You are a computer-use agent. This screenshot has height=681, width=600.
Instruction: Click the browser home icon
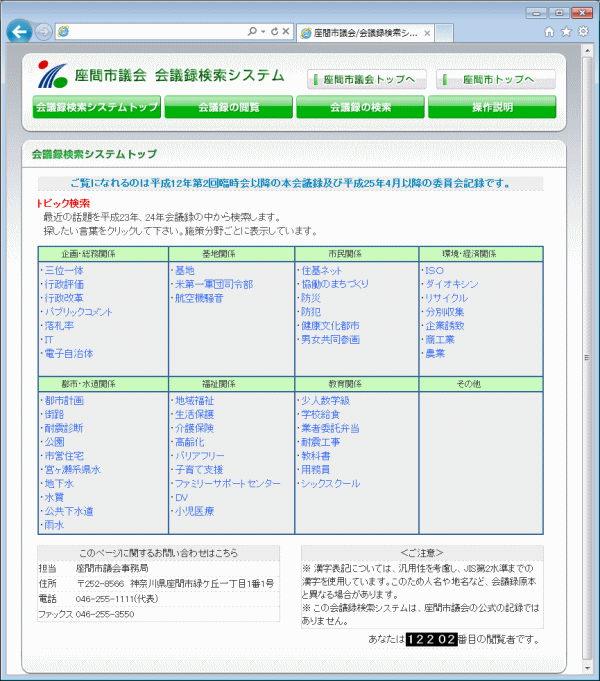tap(549, 32)
